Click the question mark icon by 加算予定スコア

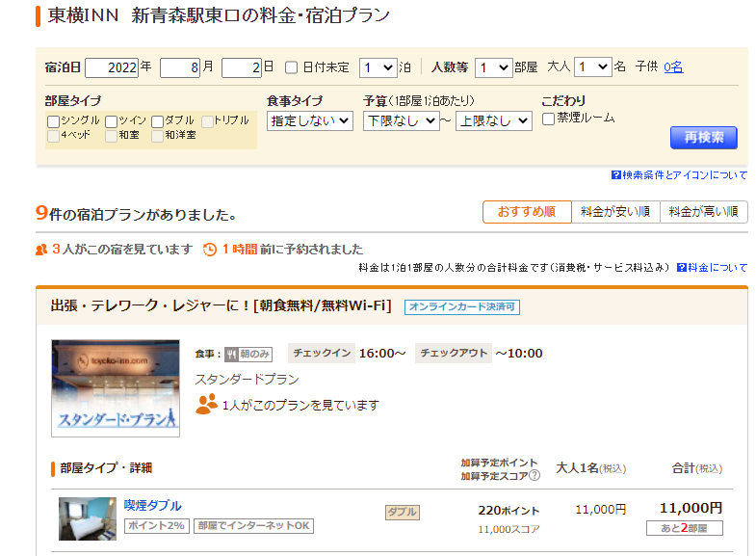(534, 475)
